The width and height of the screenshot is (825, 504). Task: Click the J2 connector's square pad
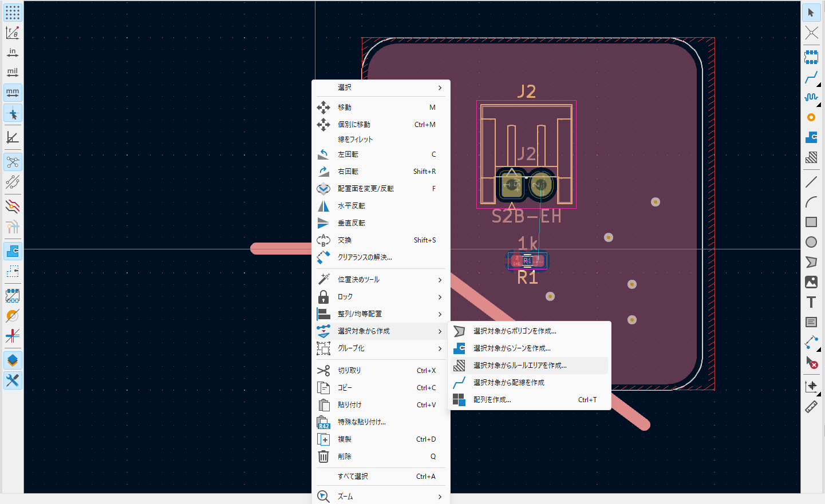click(x=512, y=185)
